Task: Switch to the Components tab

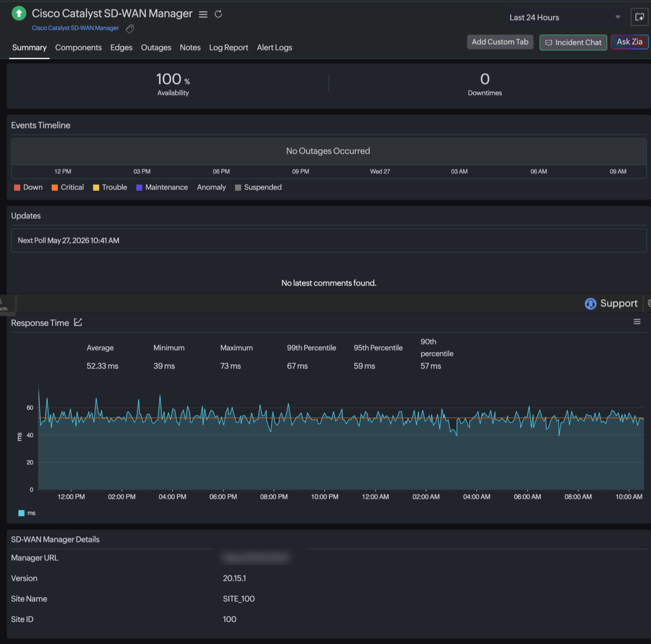Action: tap(79, 47)
